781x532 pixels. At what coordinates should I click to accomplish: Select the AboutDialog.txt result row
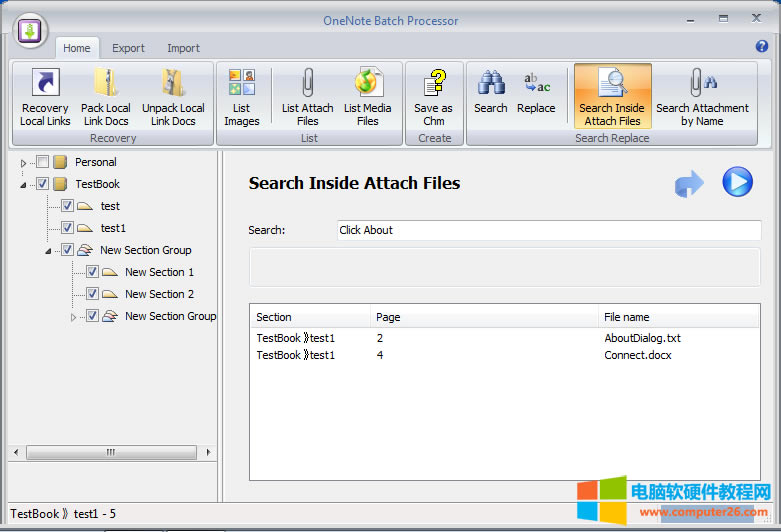(x=504, y=338)
